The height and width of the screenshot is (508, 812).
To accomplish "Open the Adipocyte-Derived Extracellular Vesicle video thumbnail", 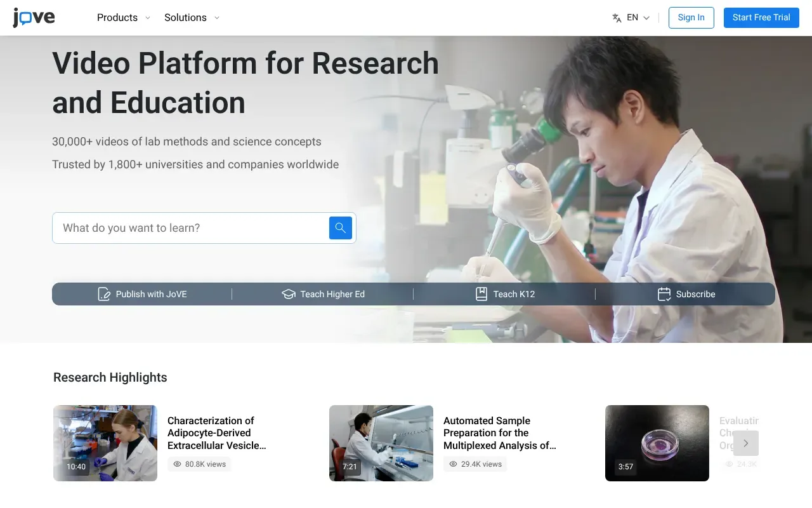I will click(105, 443).
